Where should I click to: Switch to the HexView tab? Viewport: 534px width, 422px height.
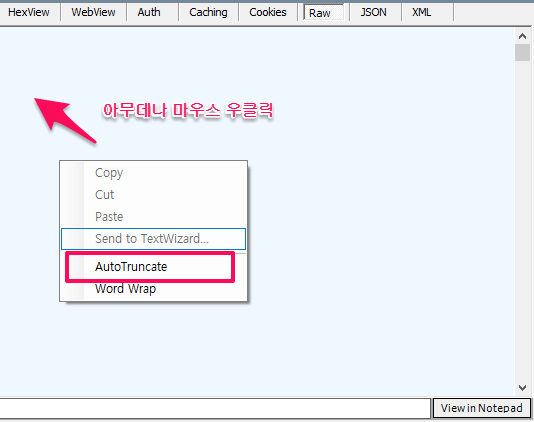tap(29, 12)
